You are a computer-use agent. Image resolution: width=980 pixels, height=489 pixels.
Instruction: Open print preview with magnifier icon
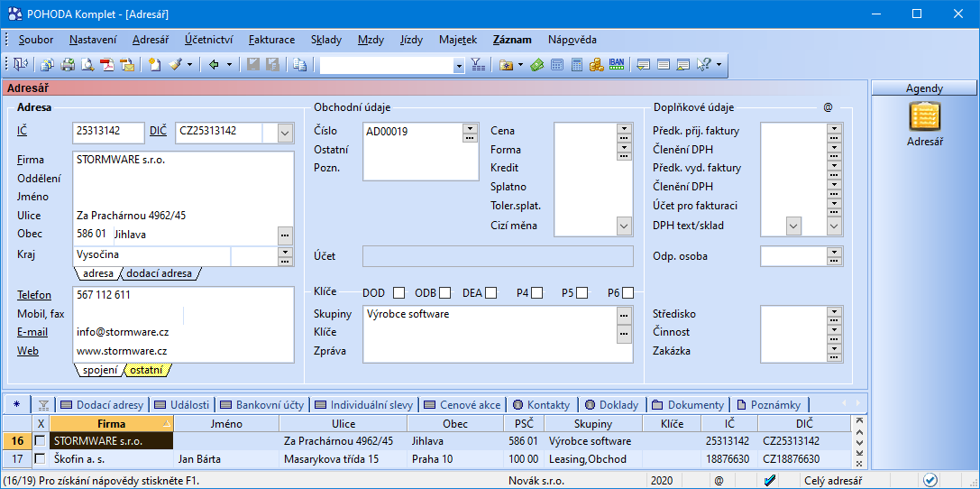point(87,64)
